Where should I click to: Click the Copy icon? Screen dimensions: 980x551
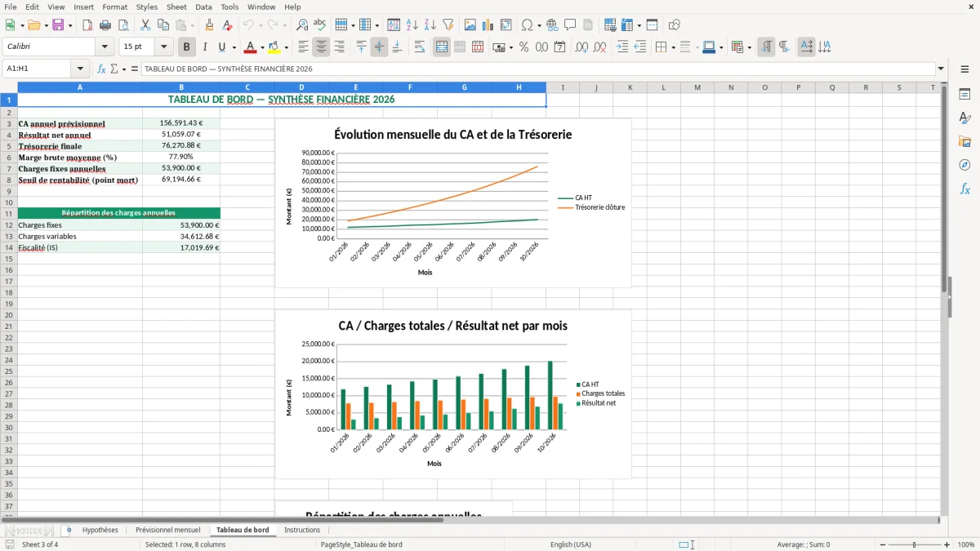click(163, 25)
